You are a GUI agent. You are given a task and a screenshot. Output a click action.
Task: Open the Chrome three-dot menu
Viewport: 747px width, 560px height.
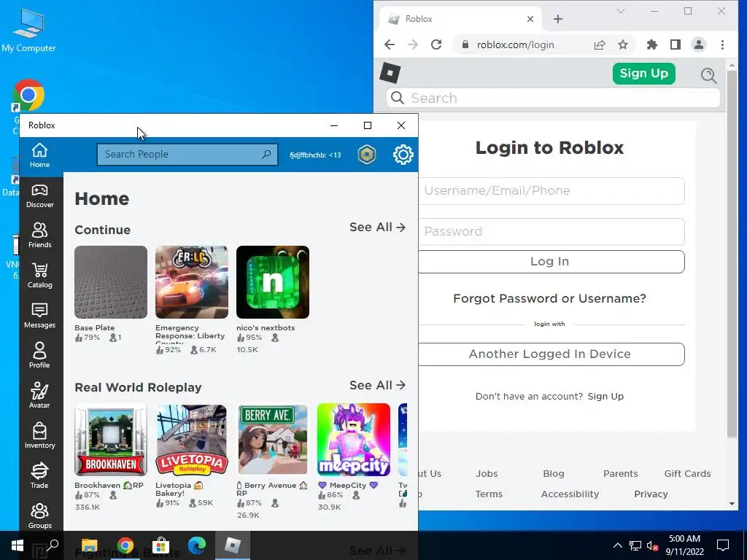722,44
